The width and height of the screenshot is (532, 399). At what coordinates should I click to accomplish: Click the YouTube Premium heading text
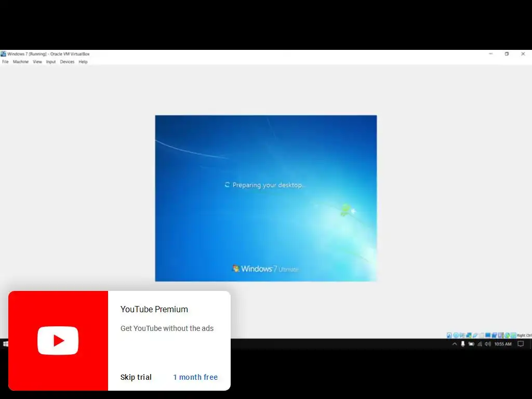tap(154, 309)
